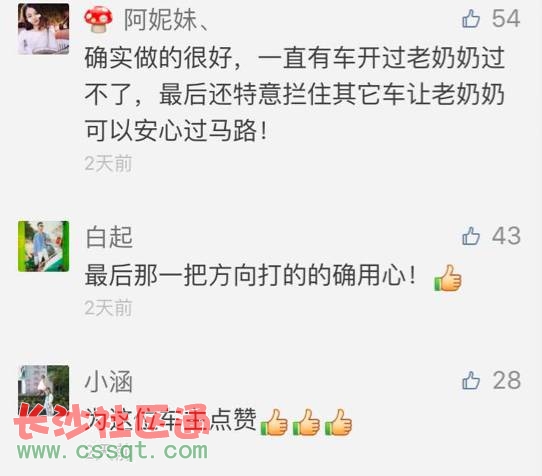
Task: Click the last thumbs-up emoji in 小涵's comment
Action: [338, 422]
